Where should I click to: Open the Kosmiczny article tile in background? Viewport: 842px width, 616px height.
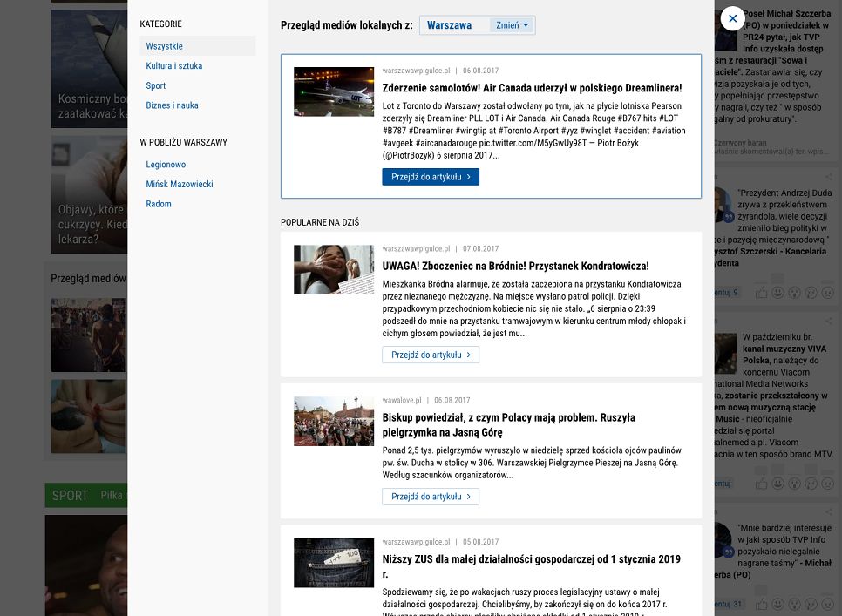pos(89,69)
